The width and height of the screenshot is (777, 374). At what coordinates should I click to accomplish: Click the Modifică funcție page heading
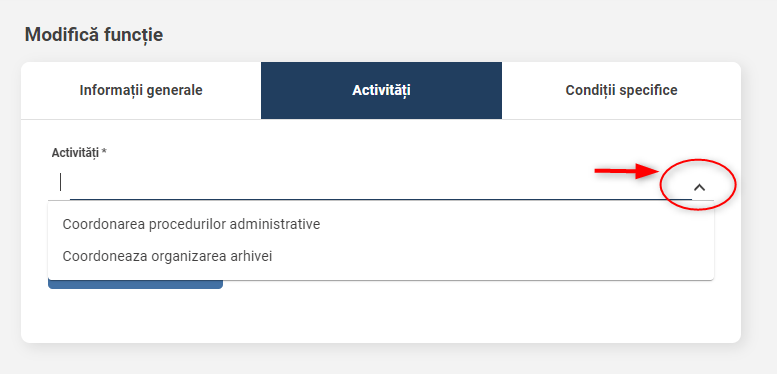click(94, 35)
